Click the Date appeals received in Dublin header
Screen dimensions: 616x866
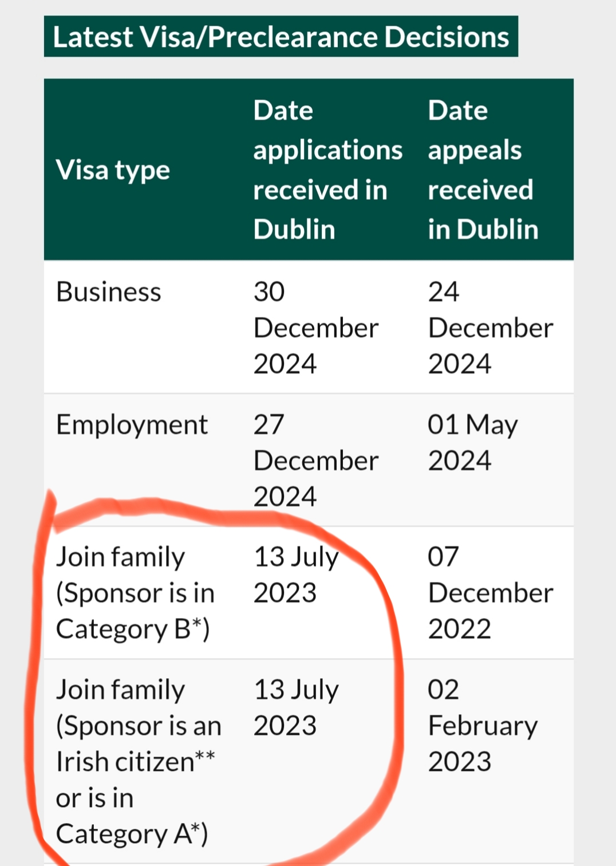click(483, 170)
